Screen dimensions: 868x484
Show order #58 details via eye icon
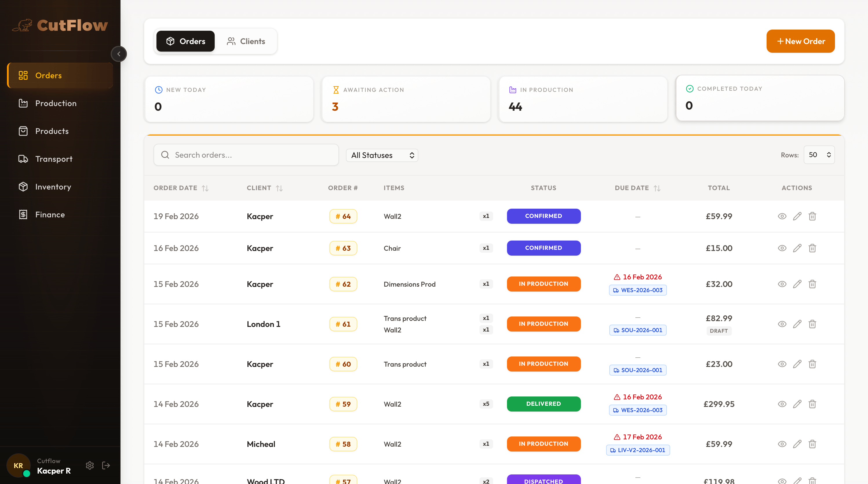tap(782, 444)
